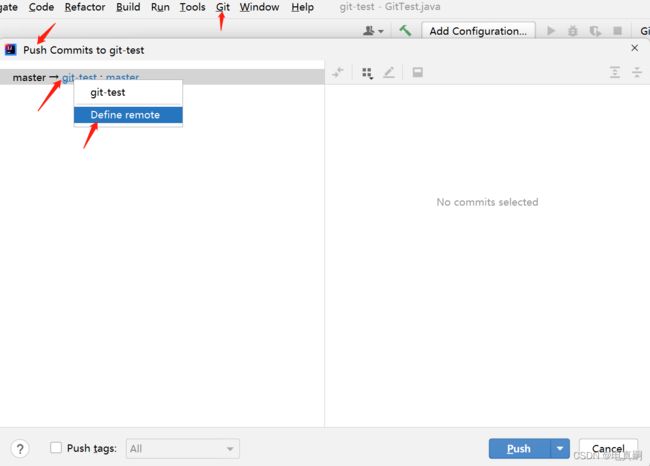
Task: Click the Expand All icon
Action: coord(615,73)
